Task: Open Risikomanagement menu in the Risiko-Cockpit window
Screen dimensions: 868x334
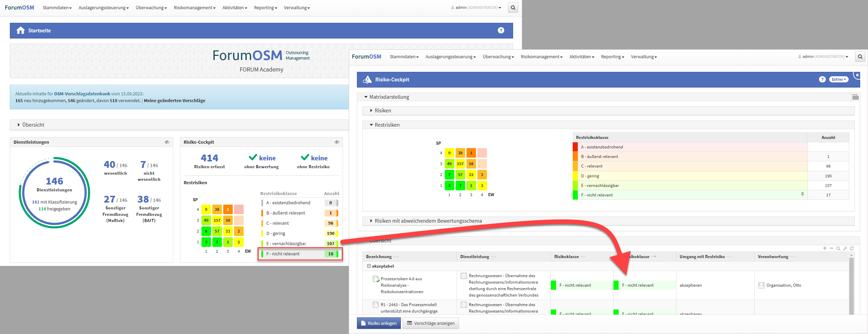Action: click(x=541, y=57)
